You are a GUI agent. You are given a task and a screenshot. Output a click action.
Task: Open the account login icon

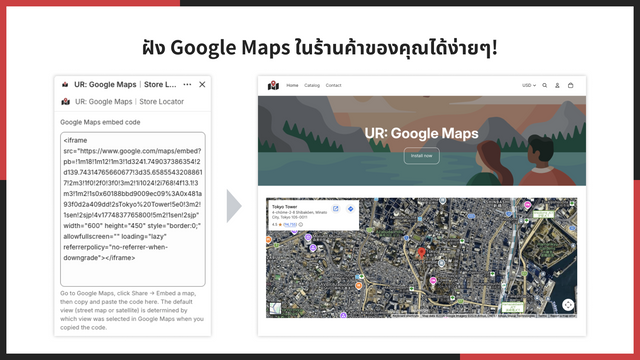coord(557,85)
